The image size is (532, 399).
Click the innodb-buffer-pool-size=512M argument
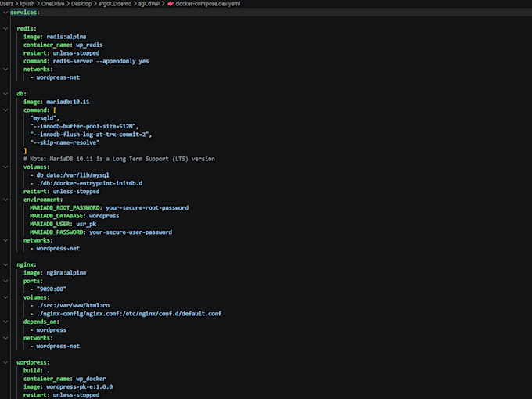pyautogui.click(x=84, y=126)
